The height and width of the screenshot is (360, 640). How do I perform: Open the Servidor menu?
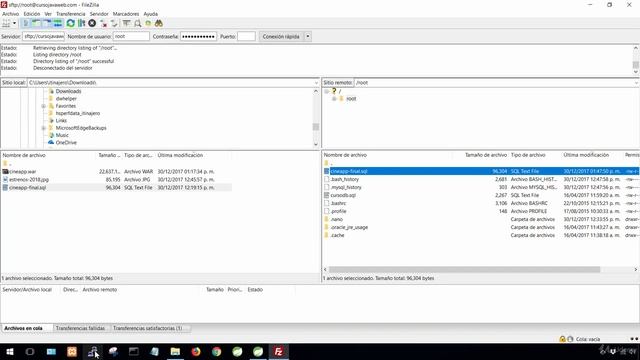(x=99, y=14)
